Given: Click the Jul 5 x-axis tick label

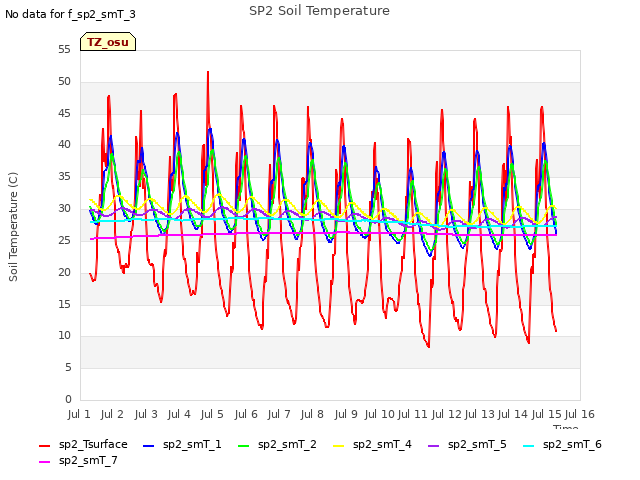Looking at the screenshot, I should 212,414.
